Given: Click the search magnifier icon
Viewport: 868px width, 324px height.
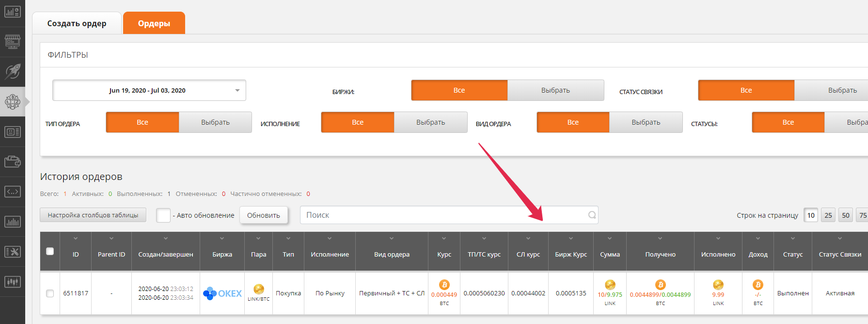Looking at the screenshot, I should [x=592, y=215].
